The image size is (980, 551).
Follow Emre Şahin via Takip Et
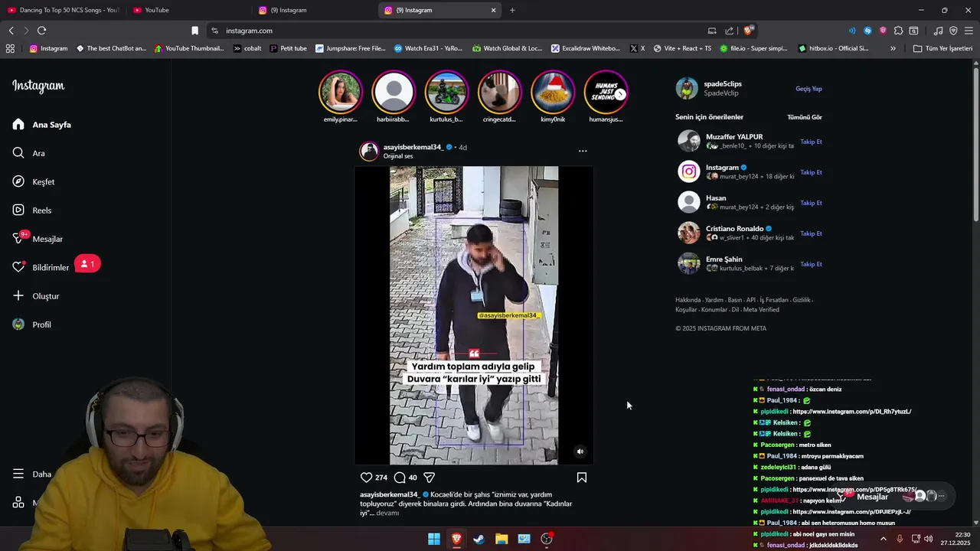click(811, 264)
